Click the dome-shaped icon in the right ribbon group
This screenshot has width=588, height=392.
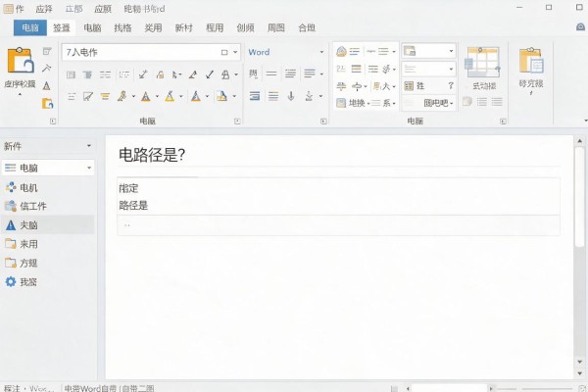[341, 51]
